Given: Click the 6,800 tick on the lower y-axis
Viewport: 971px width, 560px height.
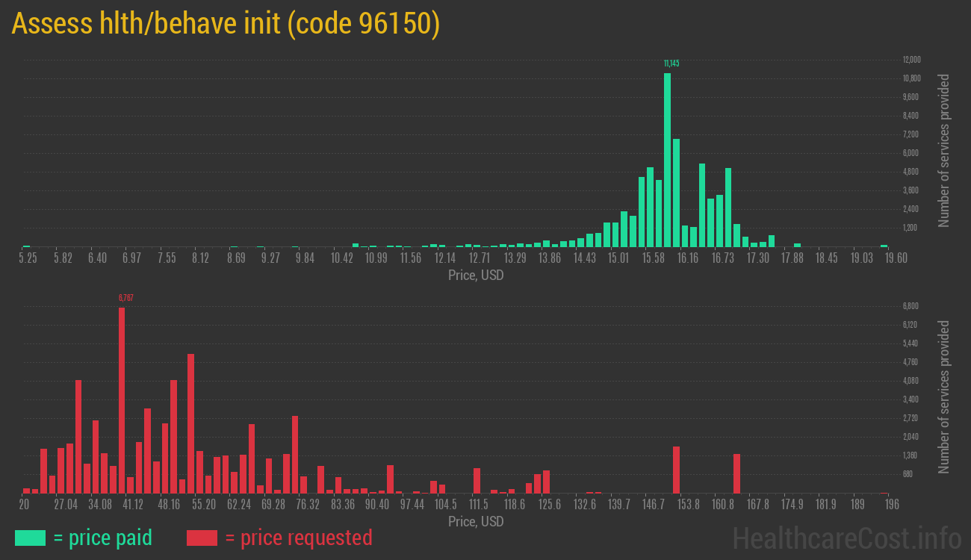Looking at the screenshot, I should pyautogui.click(x=910, y=306).
